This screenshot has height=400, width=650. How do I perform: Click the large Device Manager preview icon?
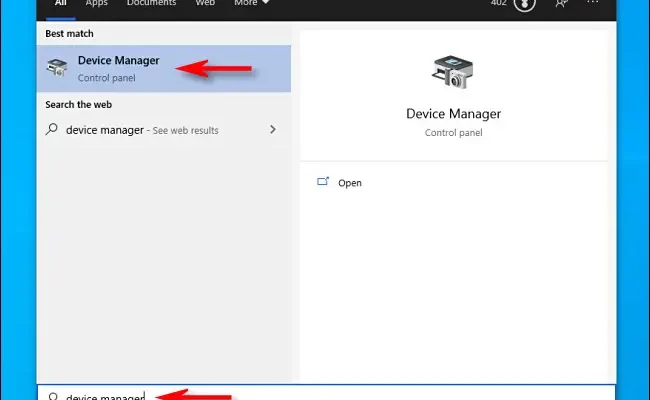[x=452, y=72]
